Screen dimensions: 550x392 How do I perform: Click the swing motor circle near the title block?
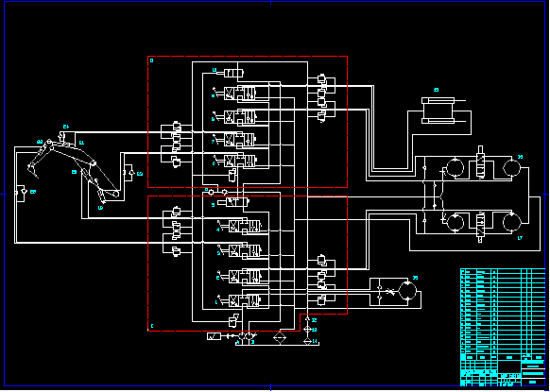(x=407, y=291)
